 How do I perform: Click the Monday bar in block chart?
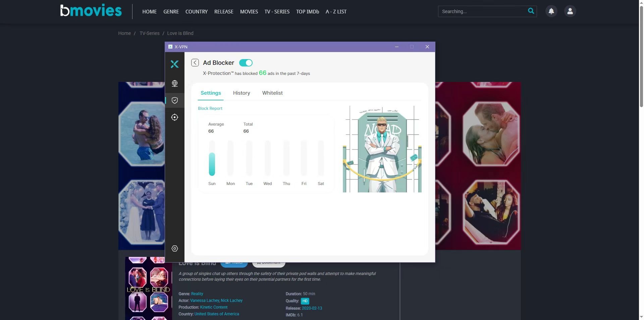tap(230, 158)
